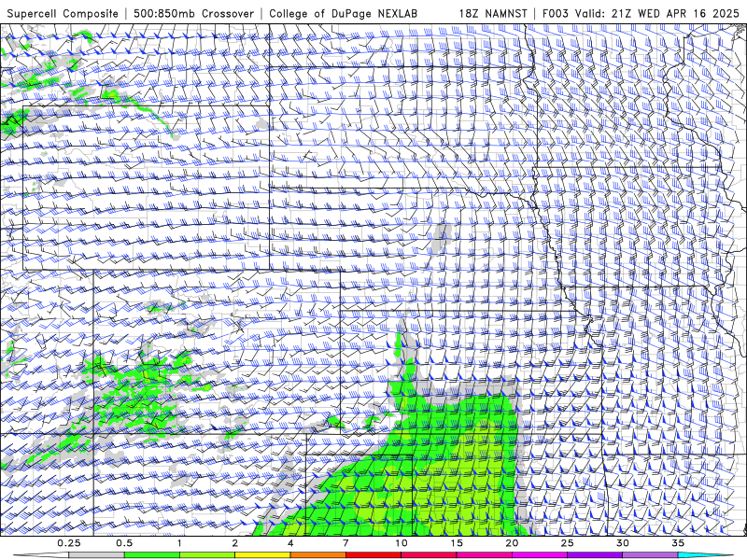Click the "18Z NAMNST" model run label
Viewport: 747px width, 560px height.
[x=493, y=14]
